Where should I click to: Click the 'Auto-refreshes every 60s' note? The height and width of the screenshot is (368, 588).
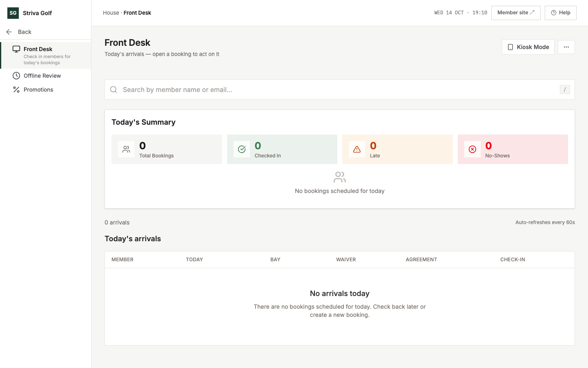point(545,222)
